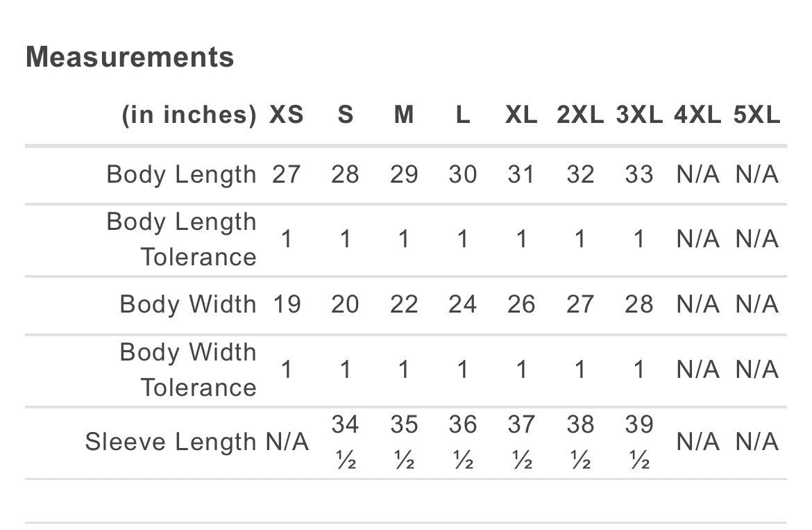
Task: Click the 5XL size column header
Action: 756,115
